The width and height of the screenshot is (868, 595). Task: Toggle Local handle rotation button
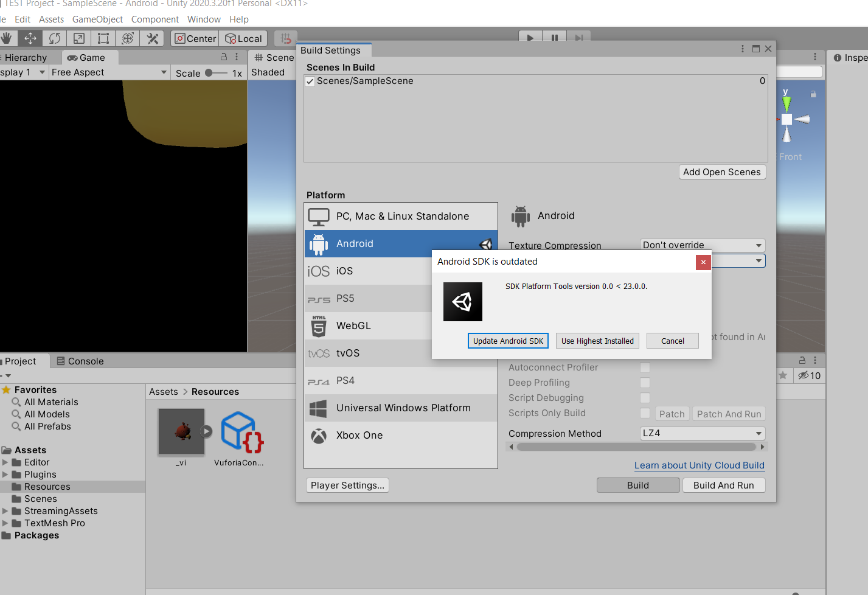tap(243, 38)
